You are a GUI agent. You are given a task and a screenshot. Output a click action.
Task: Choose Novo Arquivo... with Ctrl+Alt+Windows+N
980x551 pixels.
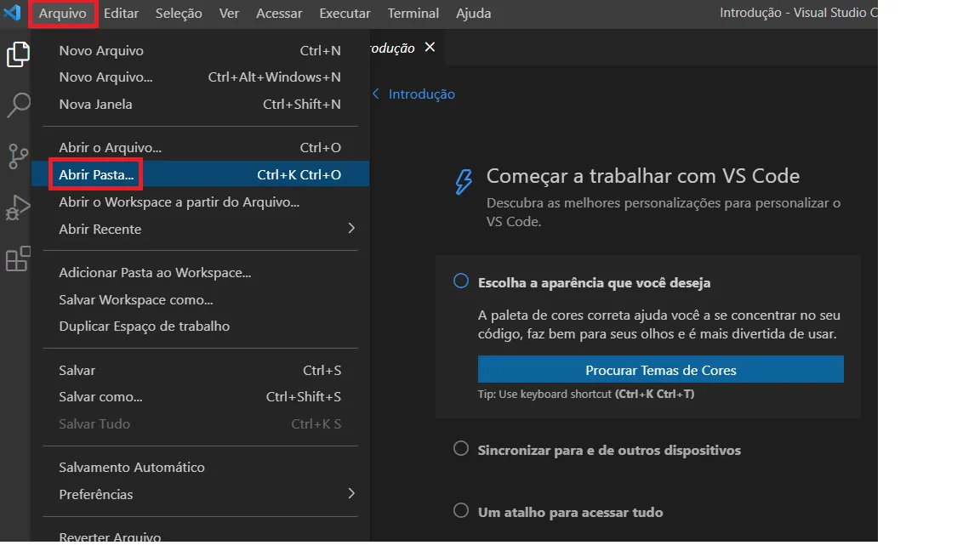200,77
